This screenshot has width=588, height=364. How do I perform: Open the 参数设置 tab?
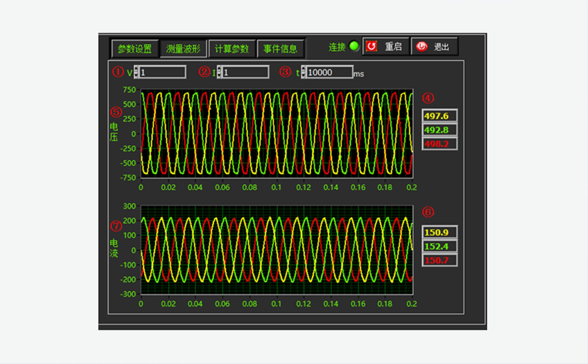tap(135, 49)
